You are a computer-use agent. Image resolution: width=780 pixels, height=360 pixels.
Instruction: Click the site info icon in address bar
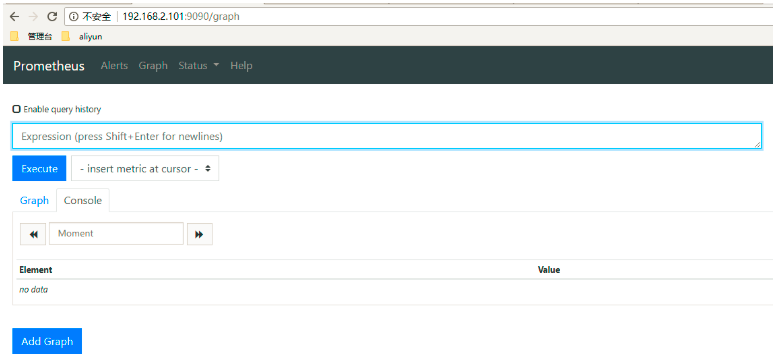(x=74, y=16)
